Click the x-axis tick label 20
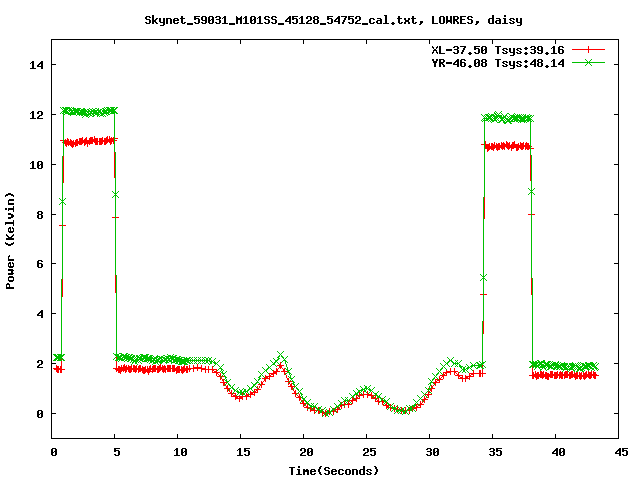This screenshot has height=480, width=640. (306, 452)
